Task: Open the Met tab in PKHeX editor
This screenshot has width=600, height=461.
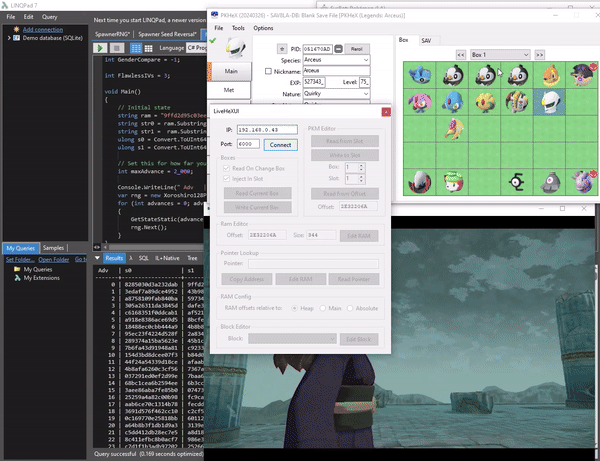Action: click(x=229, y=90)
